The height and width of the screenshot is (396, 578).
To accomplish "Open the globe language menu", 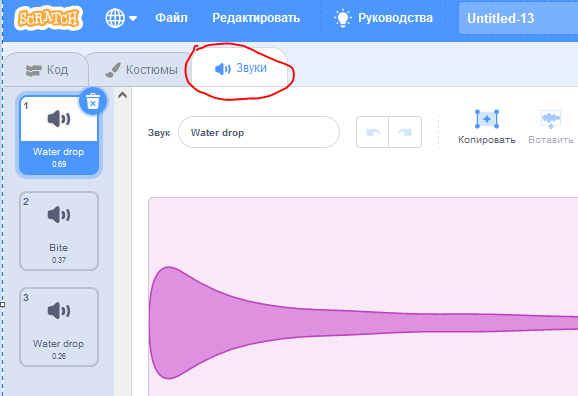I will coord(121,18).
